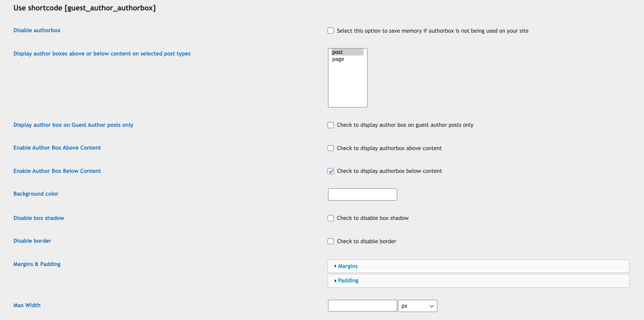
Task: Expand the Padding section
Action: 478,281
